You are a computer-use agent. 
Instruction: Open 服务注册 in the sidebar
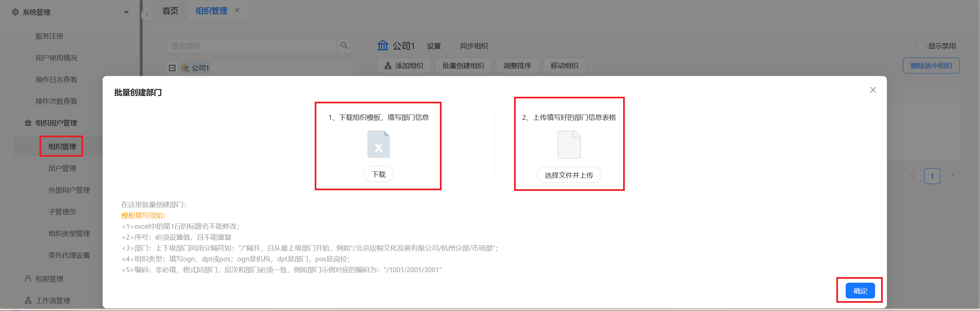coord(49,36)
